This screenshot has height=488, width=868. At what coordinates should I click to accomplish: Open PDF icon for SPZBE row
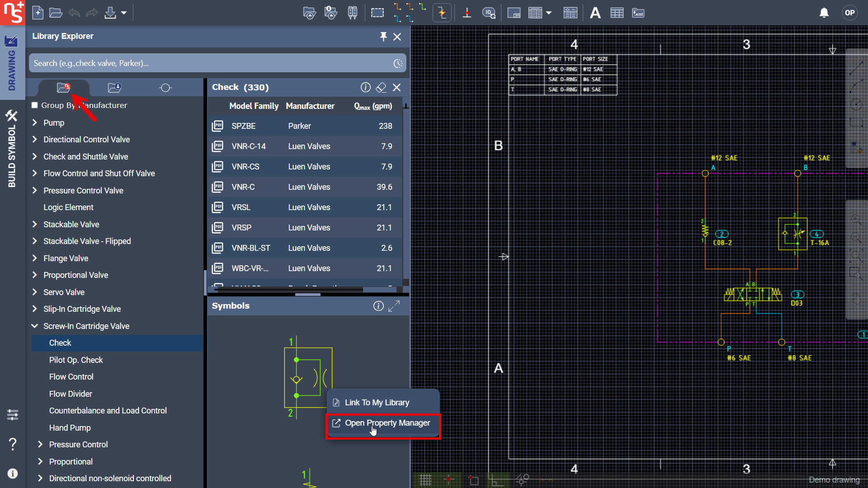tap(217, 126)
